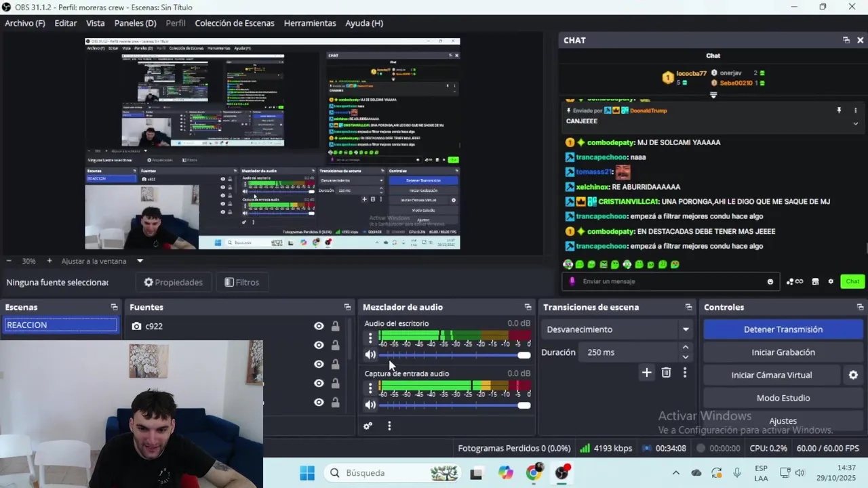Click the c922 camera source icon
This screenshot has width=868, height=488.
point(136,326)
